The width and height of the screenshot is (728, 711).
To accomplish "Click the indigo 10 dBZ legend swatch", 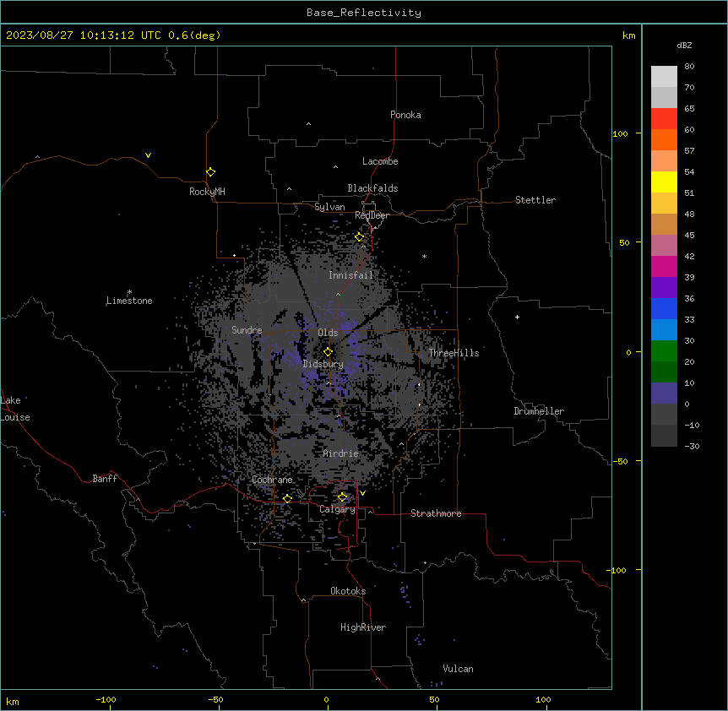I will [x=664, y=393].
